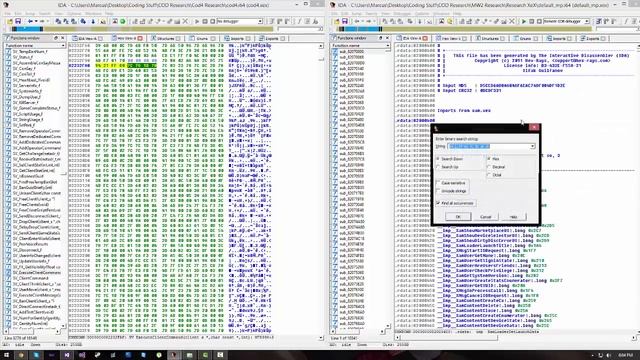
Task: Open the Imports tab in right IDA
Action: [x=559, y=38]
